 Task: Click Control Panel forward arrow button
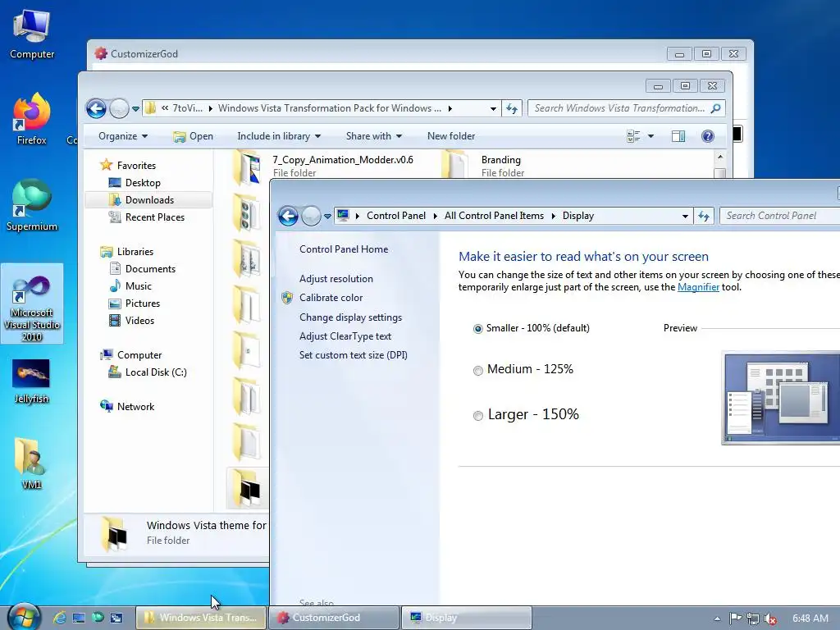(311, 216)
